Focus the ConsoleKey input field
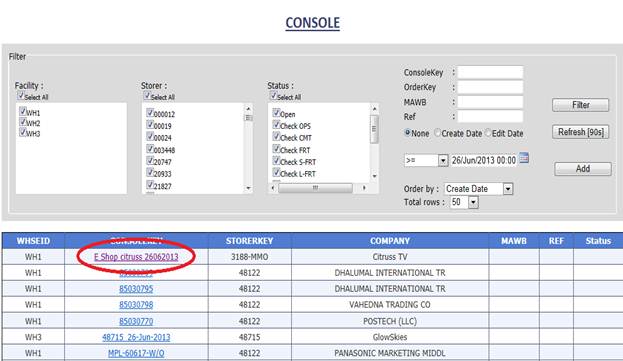The height and width of the screenshot is (361, 623). point(490,72)
